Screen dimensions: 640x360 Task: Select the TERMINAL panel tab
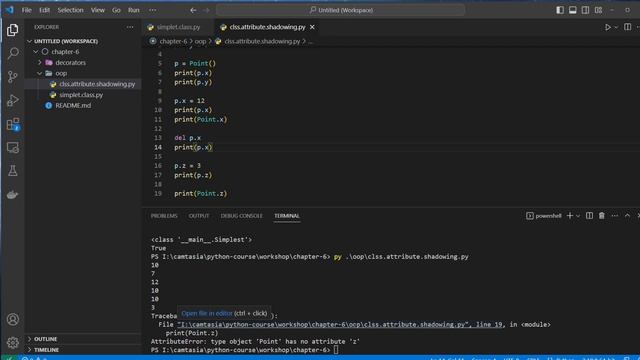click(287, 216)
